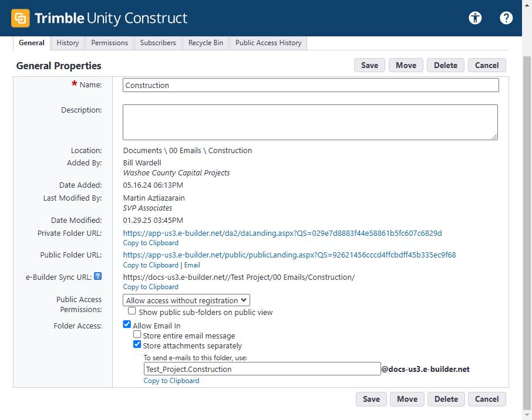The image size is (532, 420).
Task: Switch to the Subscribers tab
Action: [158, 43]
